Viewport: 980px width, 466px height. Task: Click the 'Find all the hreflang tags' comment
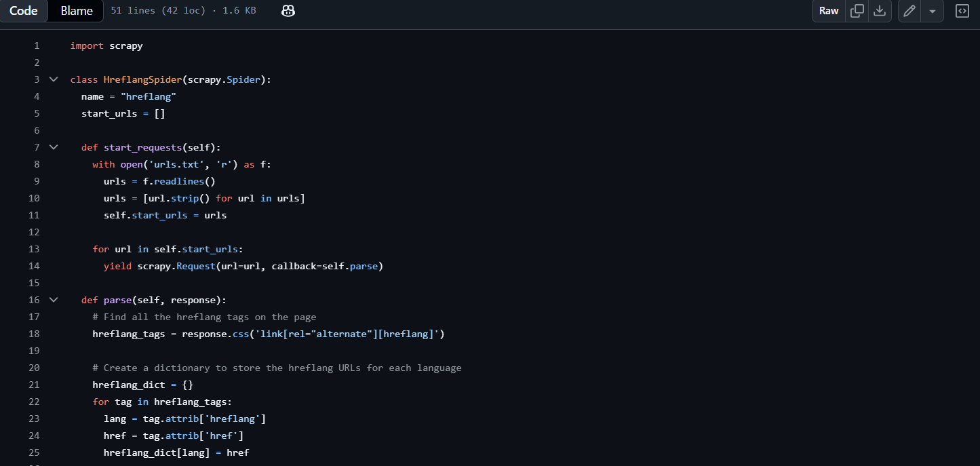[x=204, y=317]
